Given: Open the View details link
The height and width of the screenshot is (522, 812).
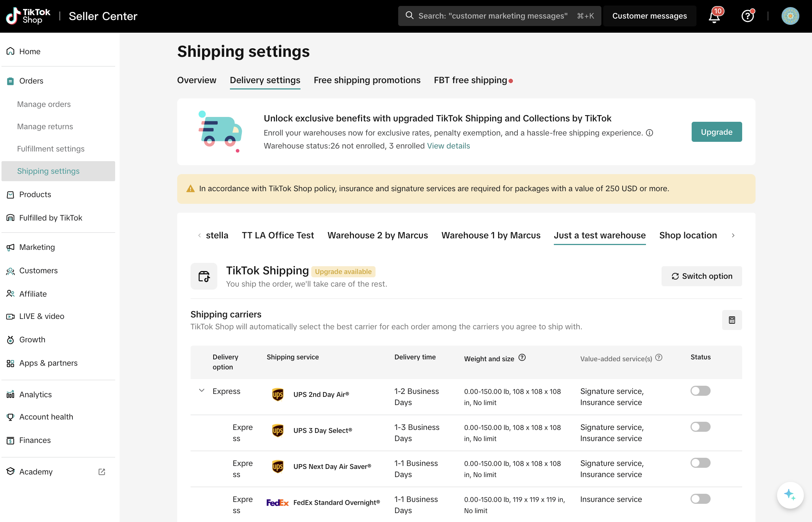Looking at the screenshot, I should tap(448, 146).
